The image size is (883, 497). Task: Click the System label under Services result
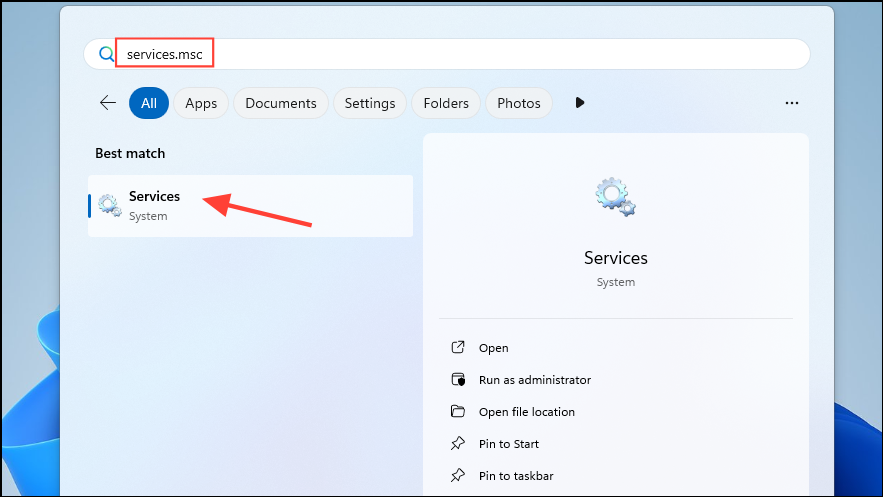click(148, 216)
